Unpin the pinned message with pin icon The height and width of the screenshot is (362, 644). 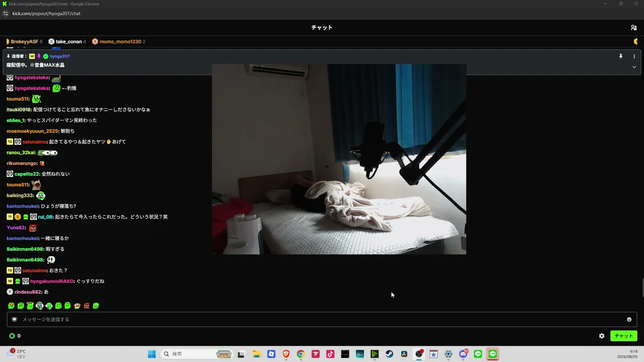point(621,56)
